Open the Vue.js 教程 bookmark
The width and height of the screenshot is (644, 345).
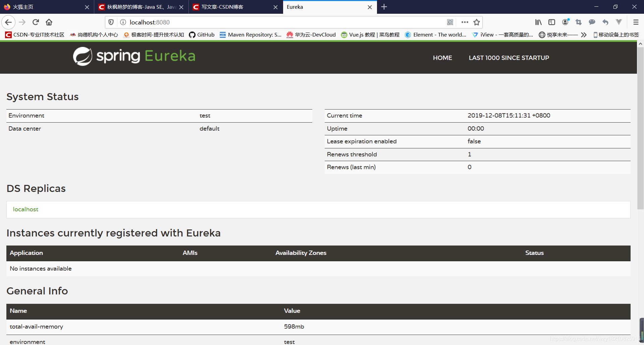pos(370,34)
